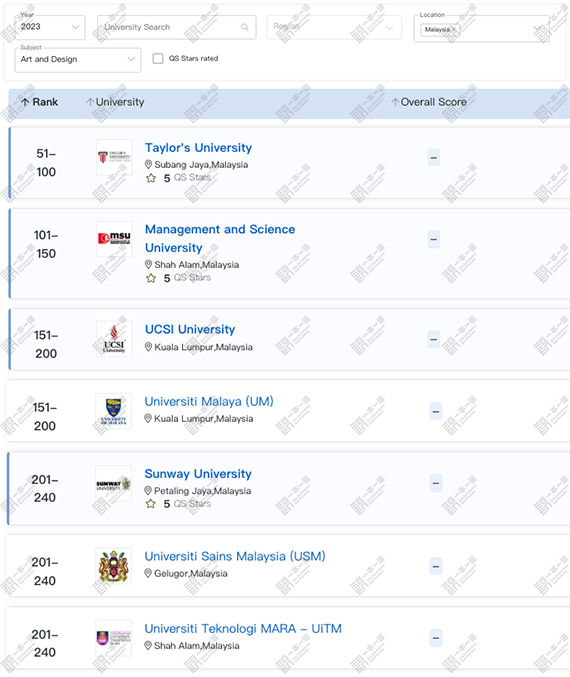This screenshot has width=570, height=677.
Task: Click the search magnifier icon
Action: (x=245, y=27)
